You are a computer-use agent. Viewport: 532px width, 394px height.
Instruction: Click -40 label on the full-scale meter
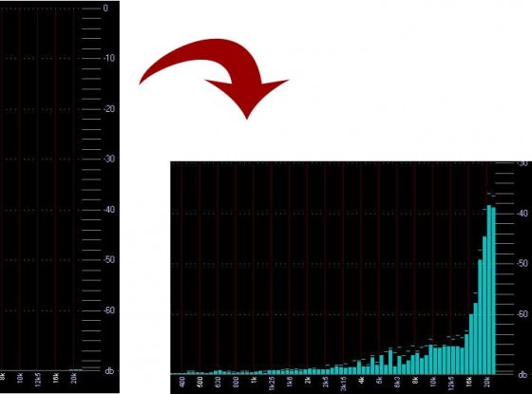[x=109, y=210]
